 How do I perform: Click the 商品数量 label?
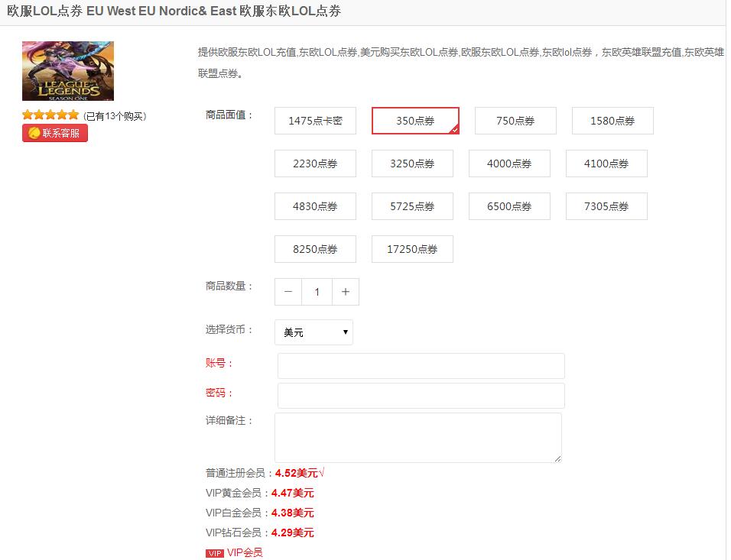[229, 286]
